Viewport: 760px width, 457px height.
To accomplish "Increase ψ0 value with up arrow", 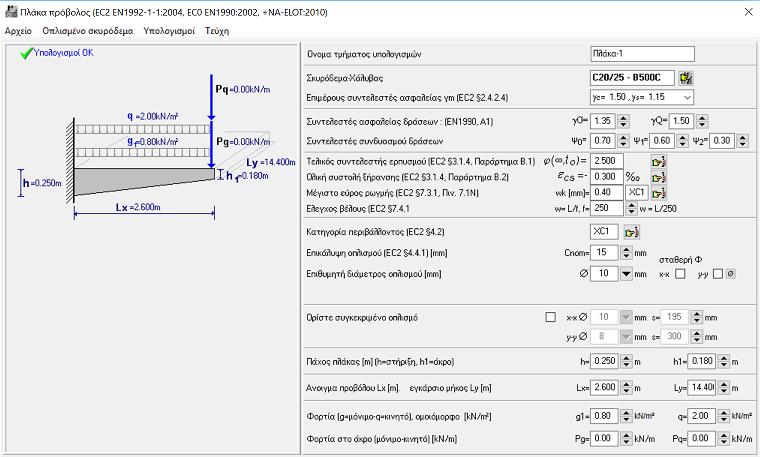I will (x=624, y=138).
